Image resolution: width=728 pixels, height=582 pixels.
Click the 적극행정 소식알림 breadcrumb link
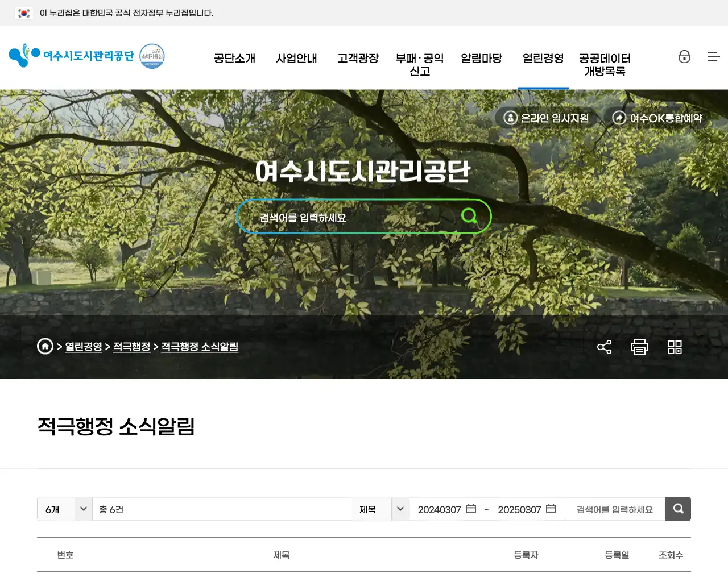[x=200, y=347]
